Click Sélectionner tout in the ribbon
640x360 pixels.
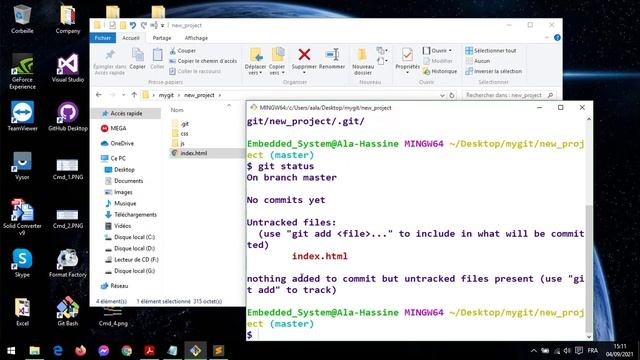[x=491, y=51]
